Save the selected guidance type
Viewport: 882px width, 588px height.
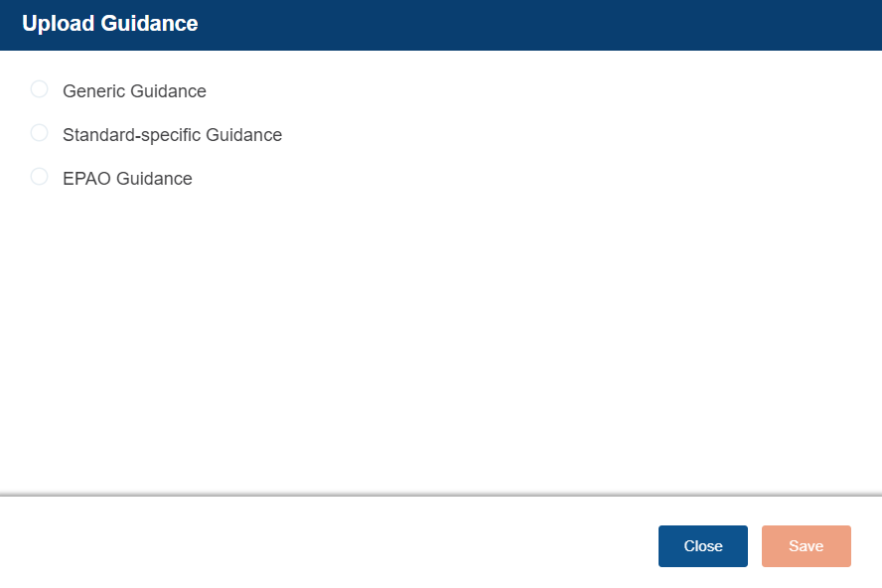[806, 546]
